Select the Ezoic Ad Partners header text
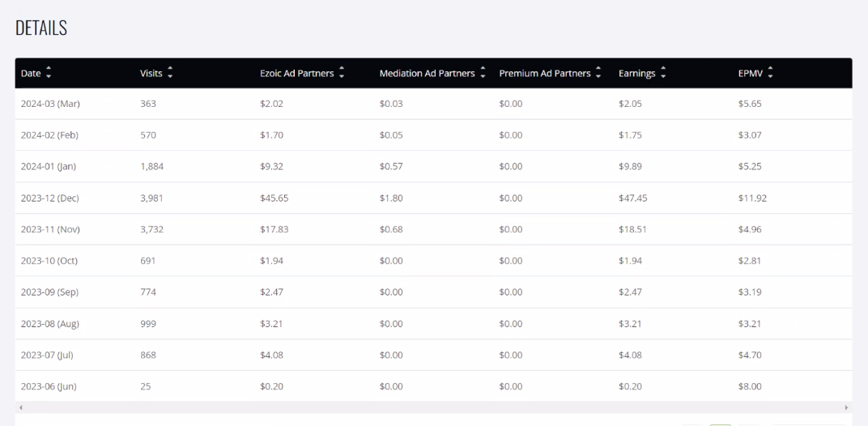868x426 pixels. point(296,73)
